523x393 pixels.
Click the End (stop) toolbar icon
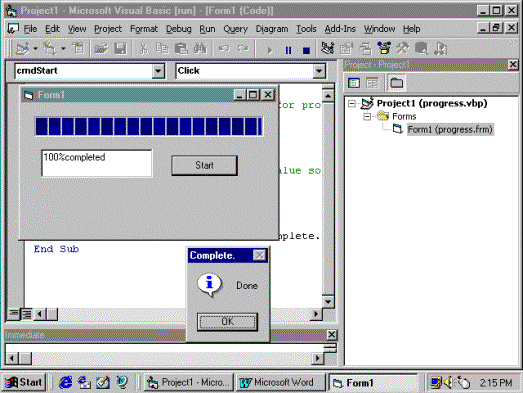pyautogui.click(x=306, y=50)
